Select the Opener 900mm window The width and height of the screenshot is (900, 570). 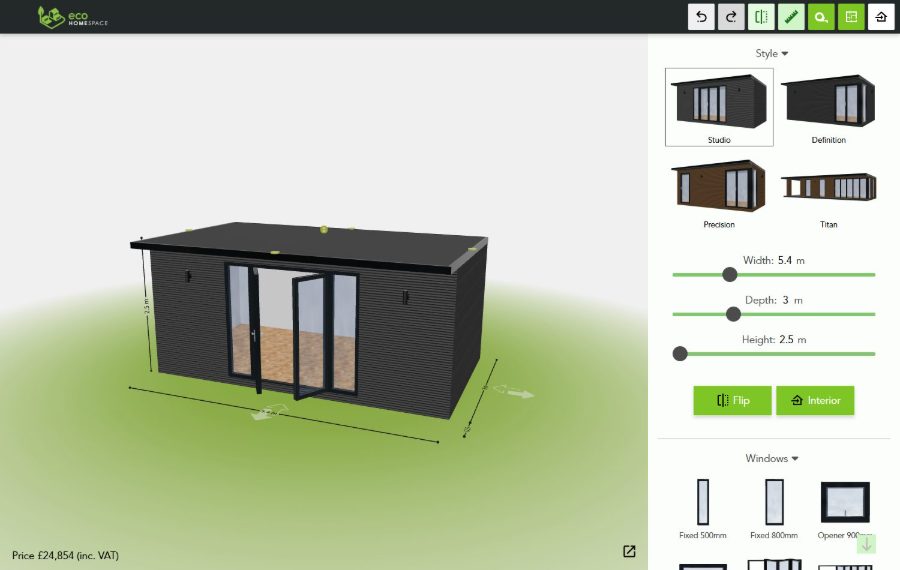click(x=845, y=509)
